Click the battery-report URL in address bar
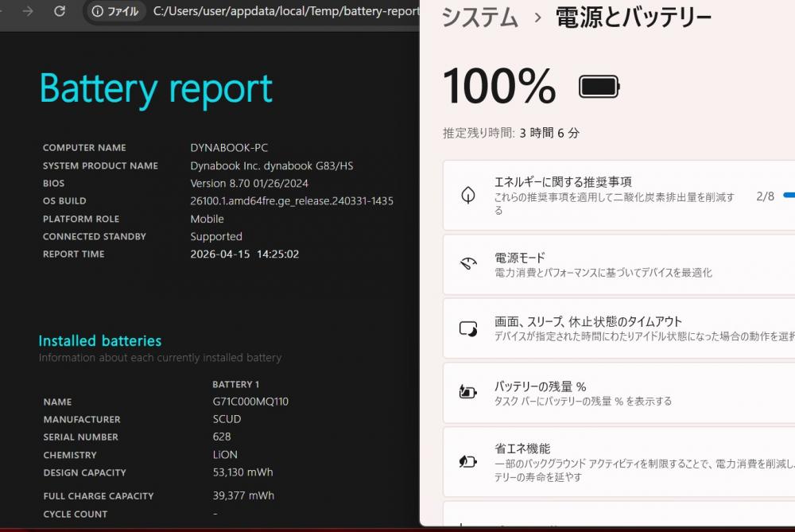 coord(286,11)
